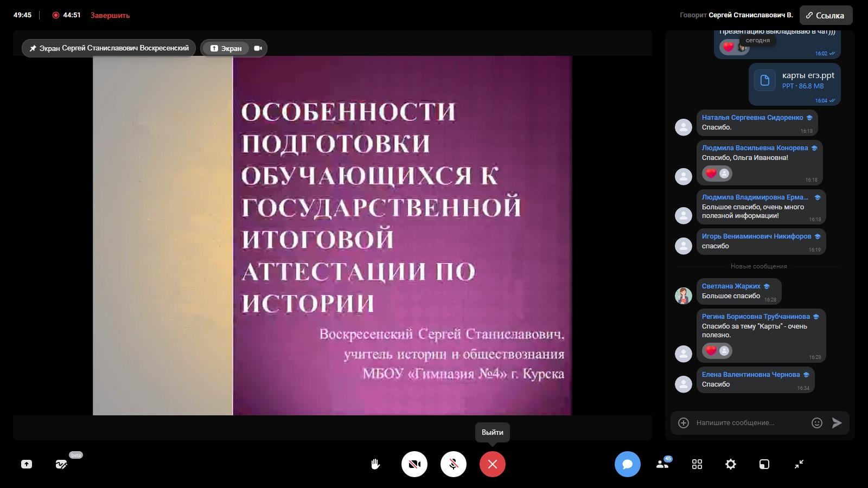Screen dimensions: 868x488
Task: Toggle the camera on or off
Action: 414,464
